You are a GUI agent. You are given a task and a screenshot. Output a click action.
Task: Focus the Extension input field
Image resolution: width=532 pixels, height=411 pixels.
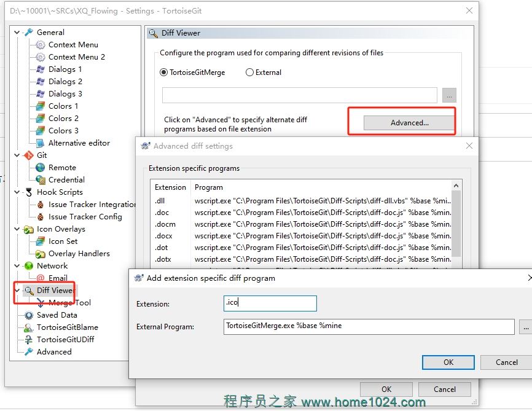coord(270,303)
